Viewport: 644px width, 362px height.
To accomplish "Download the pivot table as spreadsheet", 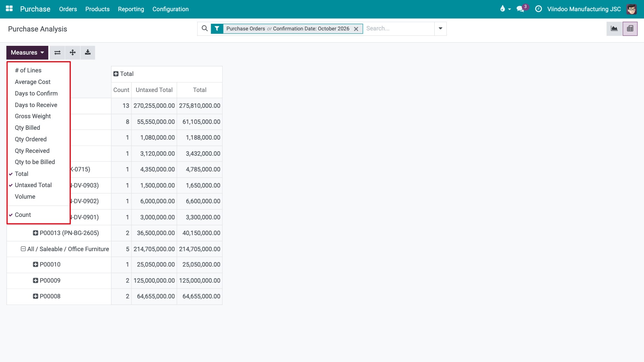I will click(88, 52).
